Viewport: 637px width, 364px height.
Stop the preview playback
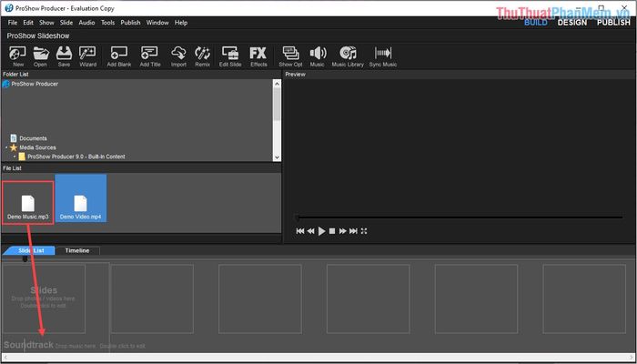point(332,231)
